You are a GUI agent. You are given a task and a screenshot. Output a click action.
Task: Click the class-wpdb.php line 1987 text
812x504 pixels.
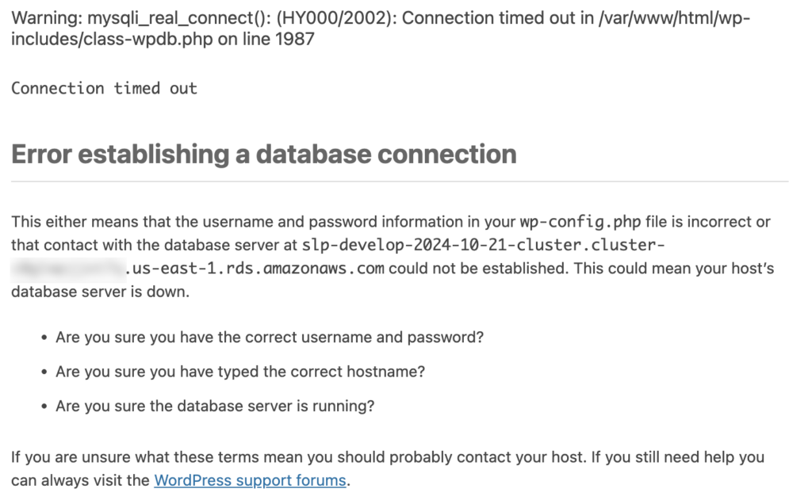pos(163,40)
